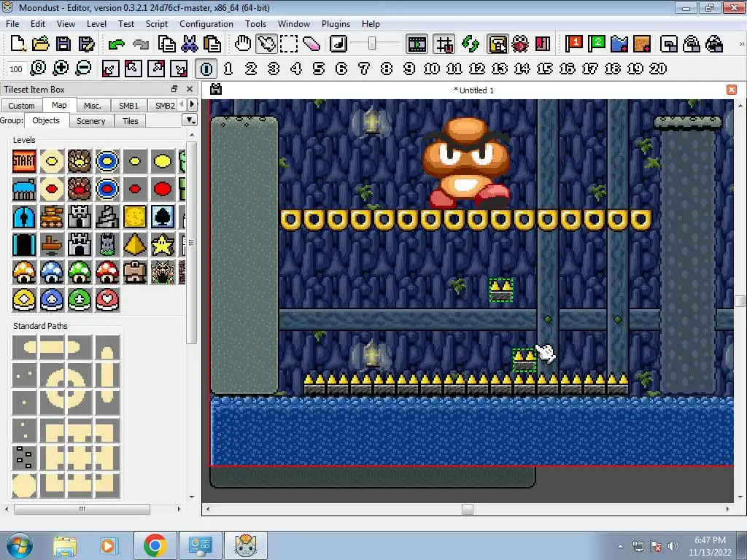
Task: Open Chrome from the taskbar
Action: [155, 545]
